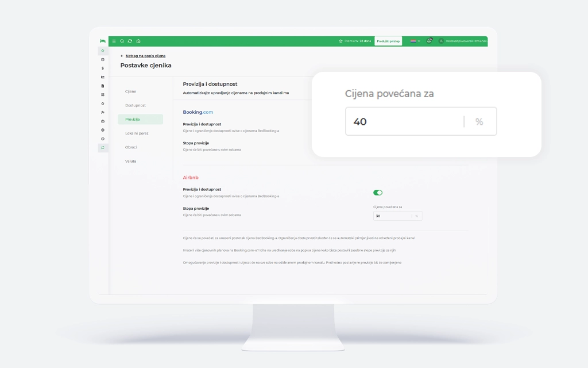588x368 pixels.
Task: Click the Produži pristup button
Action: click(x=388, y=41)
